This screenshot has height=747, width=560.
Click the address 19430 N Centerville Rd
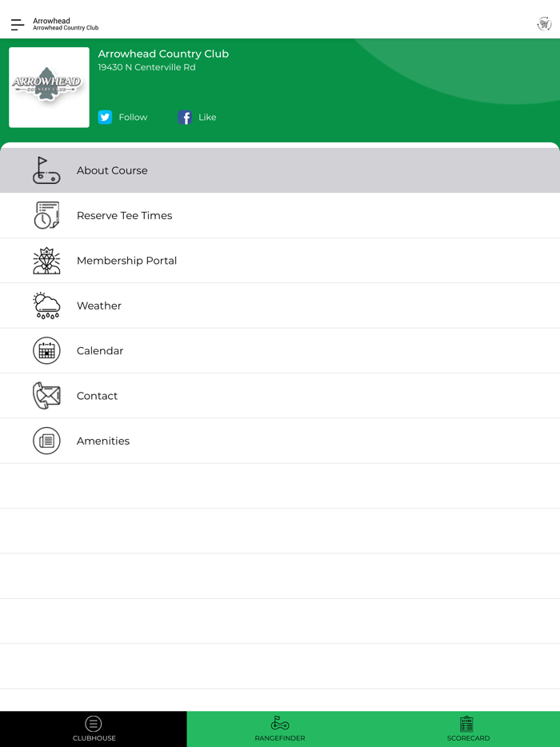click(x=146, y=67)
